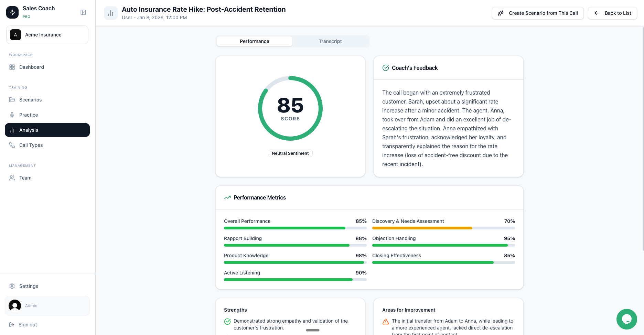Click the Coach's Feedback checkmark icon

pyautogui.click(x=386, y=68)
